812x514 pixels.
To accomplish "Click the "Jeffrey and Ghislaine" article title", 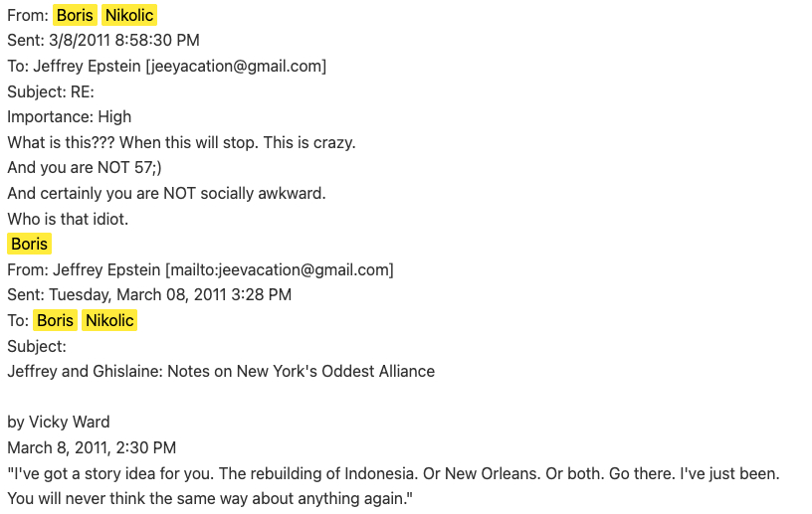I will 221,371.
